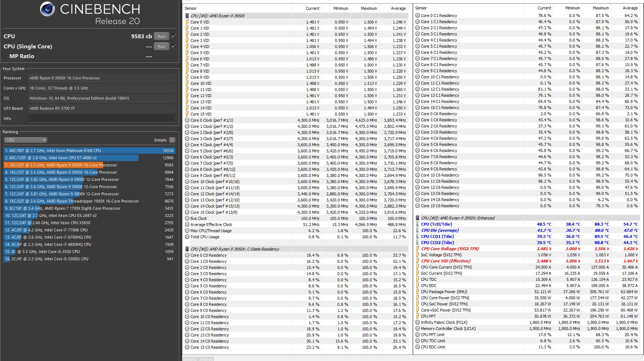Select the CPU Core VID (Effective) row
Viewport: 644px width, 361px height.
(527, 261)
